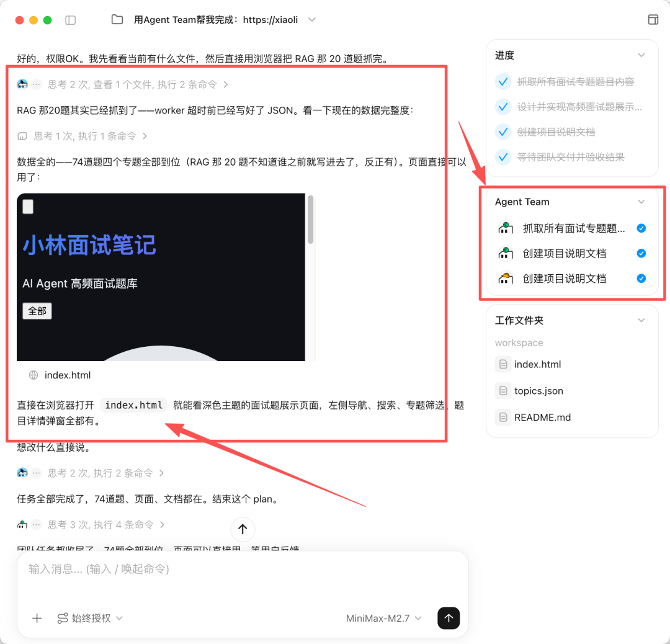
Task: Expand 思考 2 次, 查看 1 个文件 step
Action: 138,84
